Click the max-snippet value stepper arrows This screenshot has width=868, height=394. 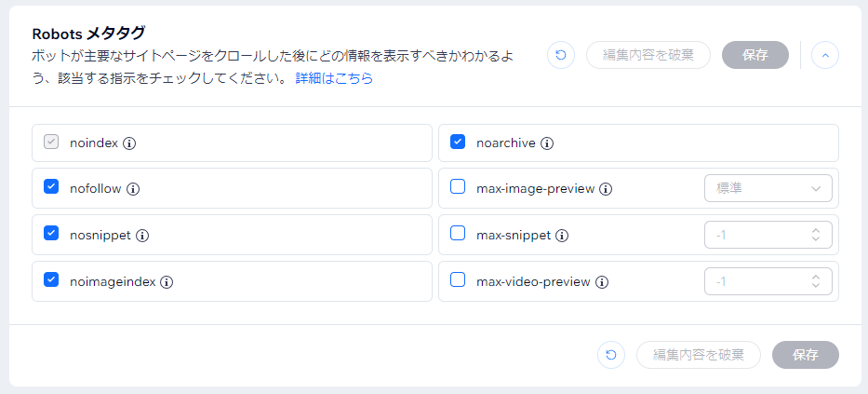(815, 235)
